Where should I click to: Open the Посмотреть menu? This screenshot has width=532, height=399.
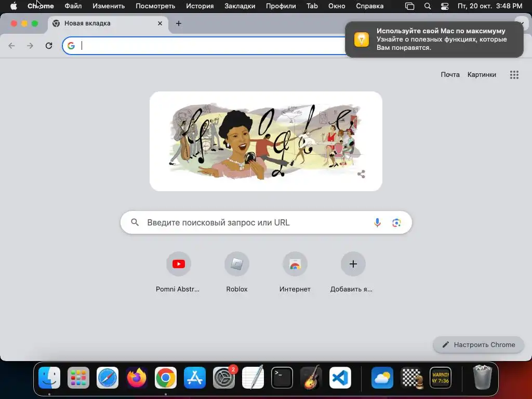[x=155, y=6]
